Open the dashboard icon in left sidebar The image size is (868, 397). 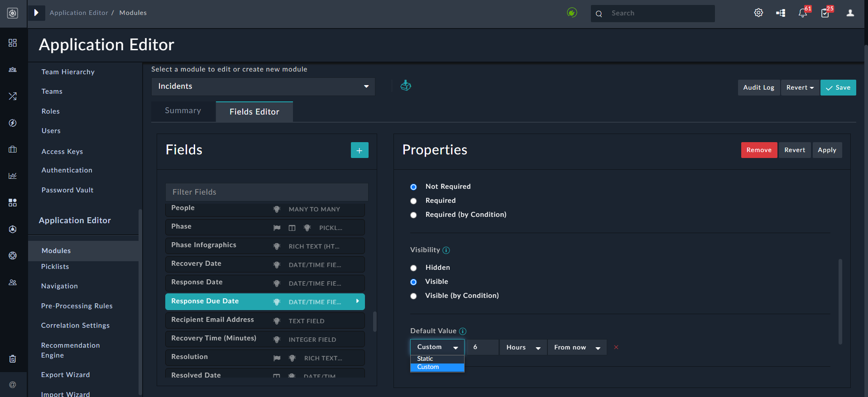[x=13, y=43]
